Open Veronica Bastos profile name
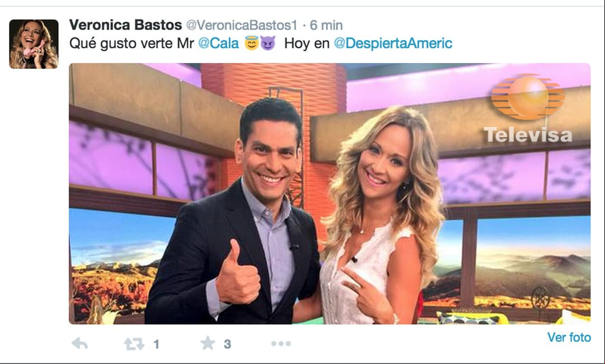 [x=125, y=25]
